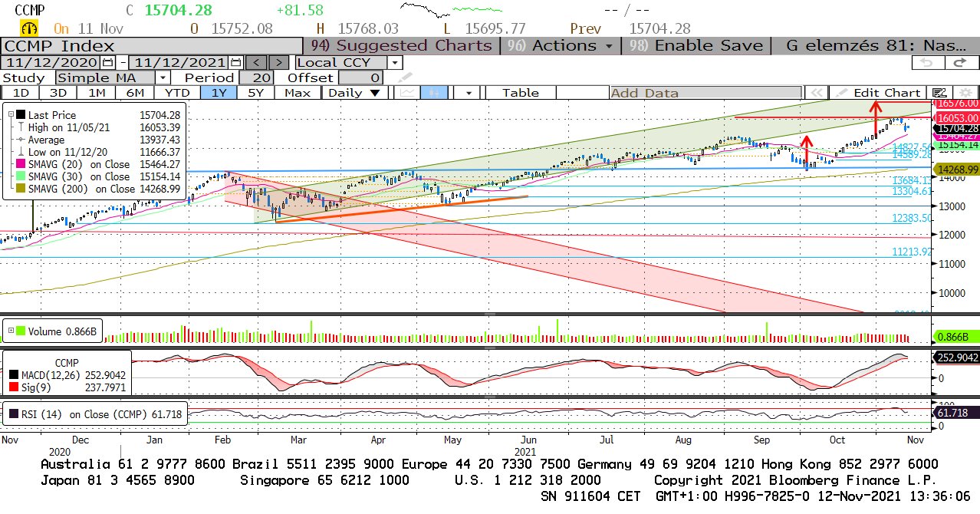Screen dimensions: 980x514
Task: Click the start date field 11/12/2020
Action: 52,62
